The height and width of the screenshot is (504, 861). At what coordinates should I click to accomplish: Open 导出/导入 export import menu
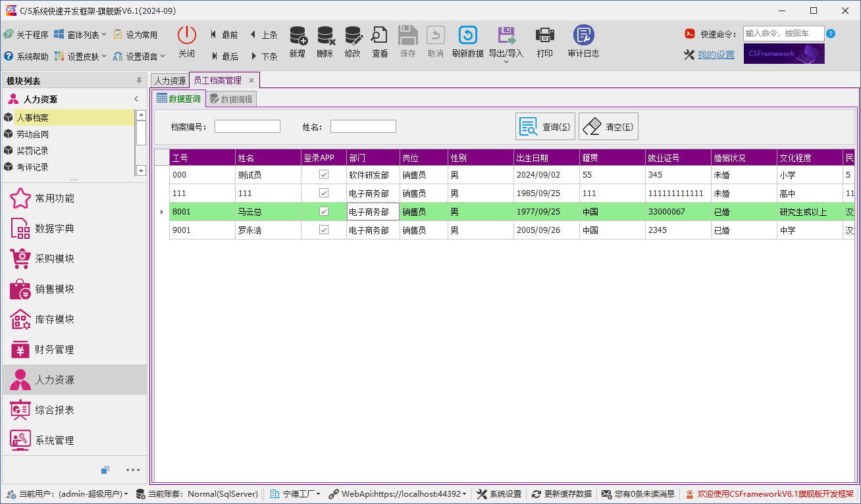[506, 43]
